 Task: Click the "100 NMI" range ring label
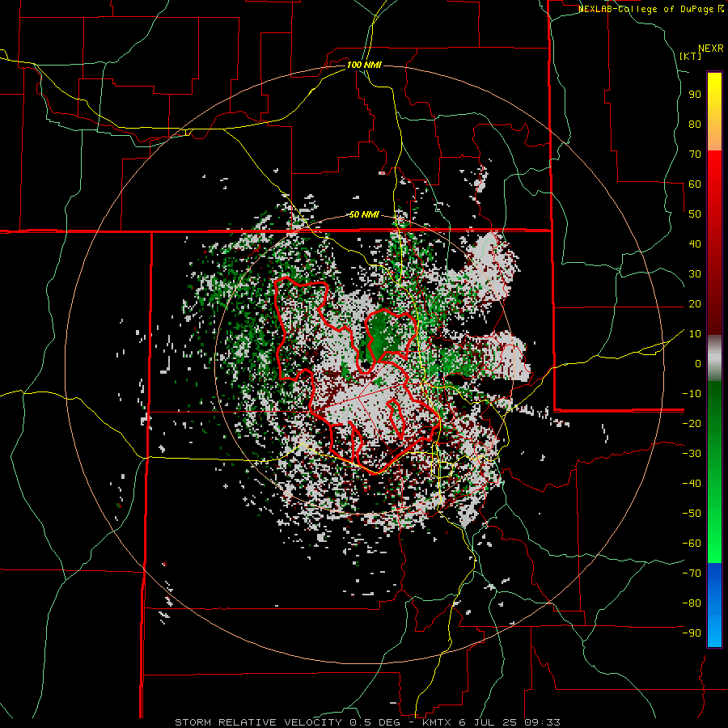tap(364, 65)
